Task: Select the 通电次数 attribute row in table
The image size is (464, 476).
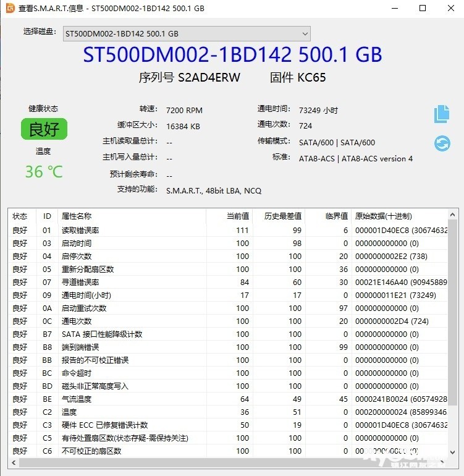Action: click(228, 321)
